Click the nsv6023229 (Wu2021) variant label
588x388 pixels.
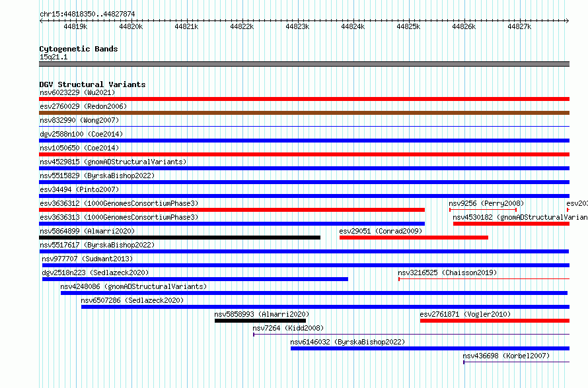pyautogui.click(x=77, y=92)
